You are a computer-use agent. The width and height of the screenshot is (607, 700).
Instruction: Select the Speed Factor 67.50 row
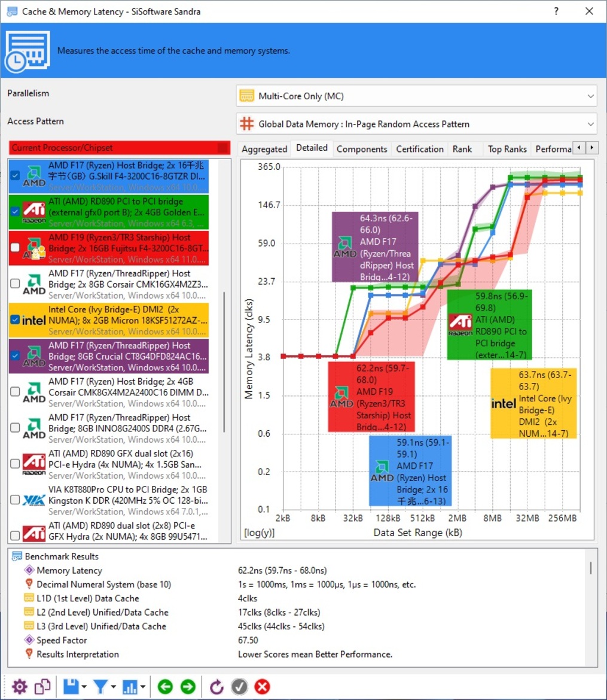298,640
